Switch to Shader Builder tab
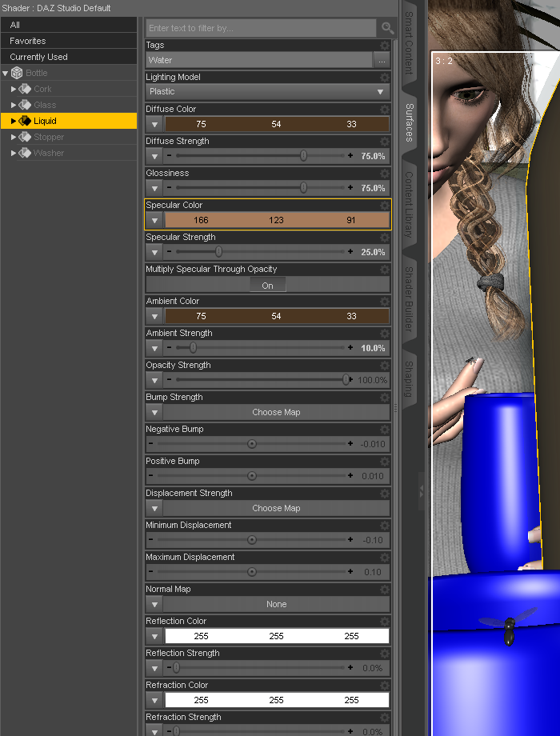The image size is (560, 736). [x=409, y=299]
